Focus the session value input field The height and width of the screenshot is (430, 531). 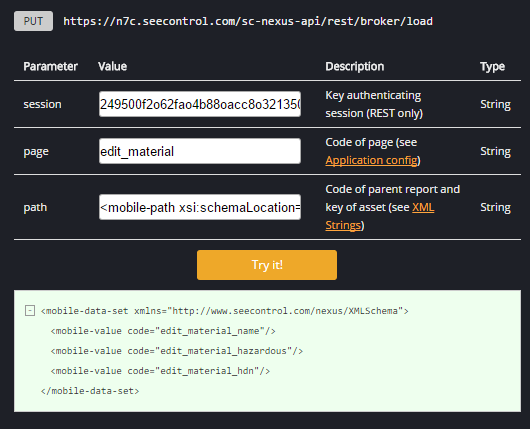pyautogui.click(x=200, y=104)
